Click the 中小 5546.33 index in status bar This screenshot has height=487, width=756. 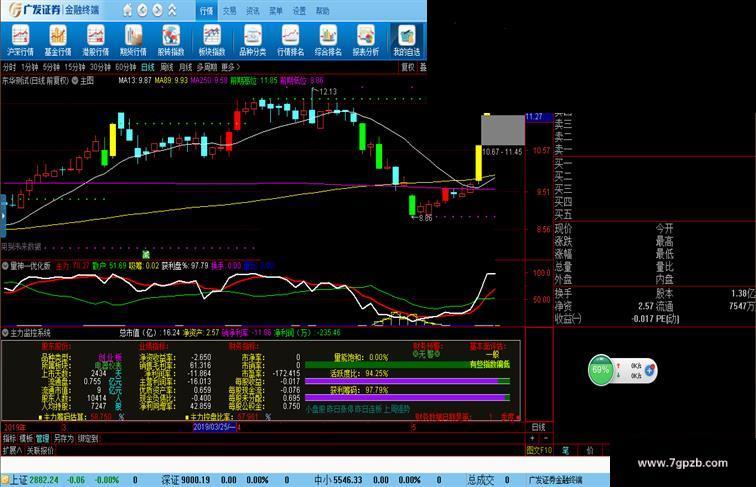[x=338, y=480]
